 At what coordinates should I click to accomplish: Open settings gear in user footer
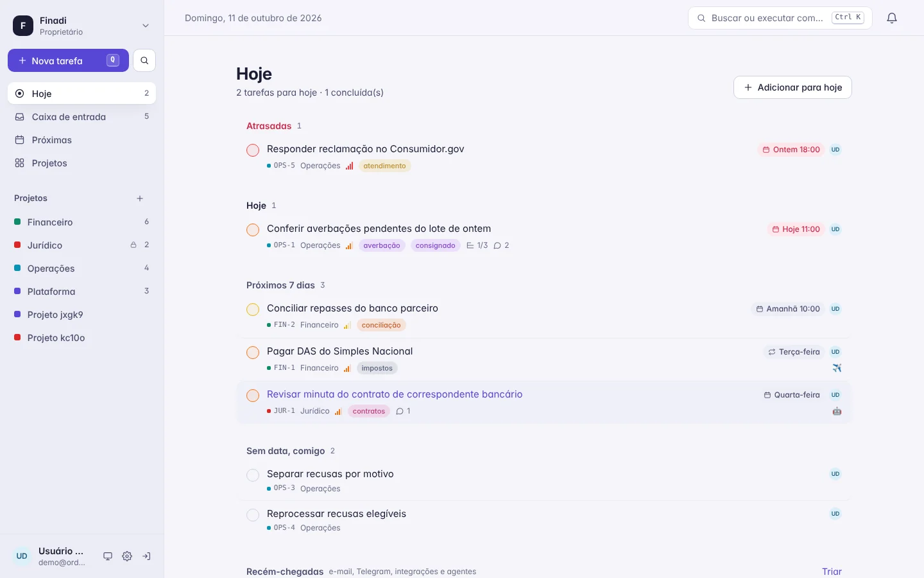[127, 556]
